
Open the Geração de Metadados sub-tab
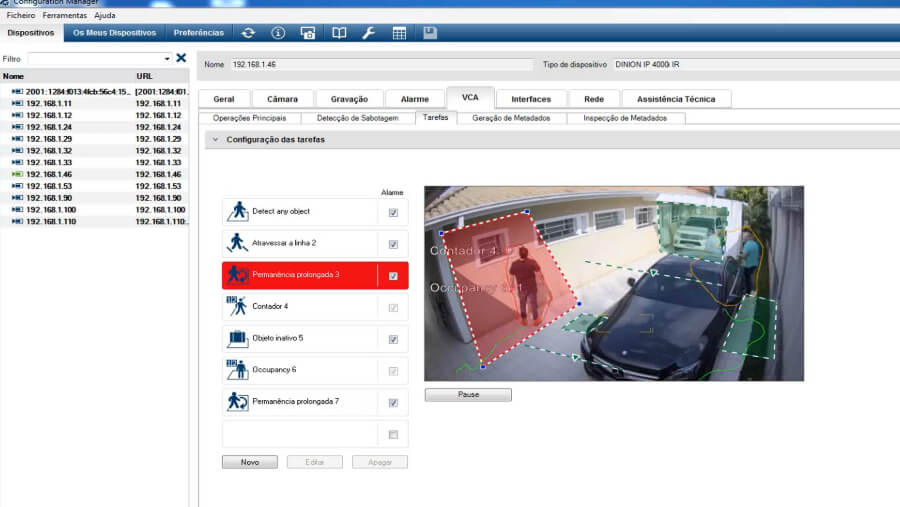coord(511,118)
